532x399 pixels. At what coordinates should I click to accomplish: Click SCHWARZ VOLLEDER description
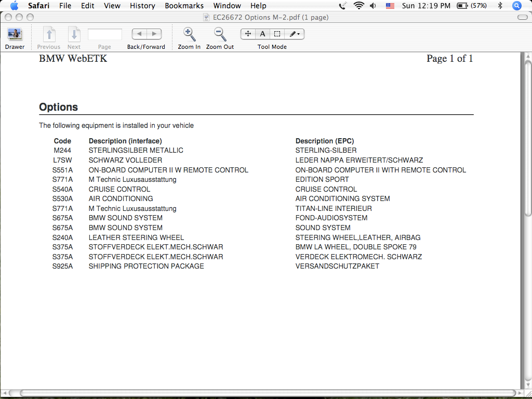click(x=125, y=160)
